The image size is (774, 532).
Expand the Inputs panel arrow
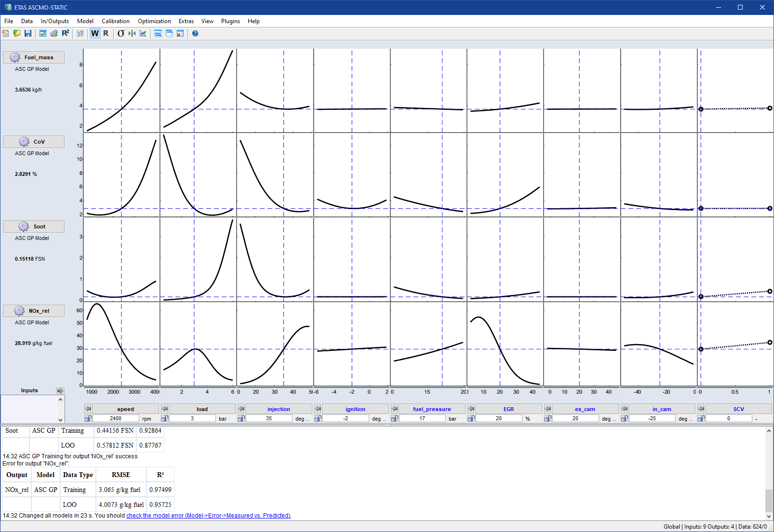tap(60, 390)
